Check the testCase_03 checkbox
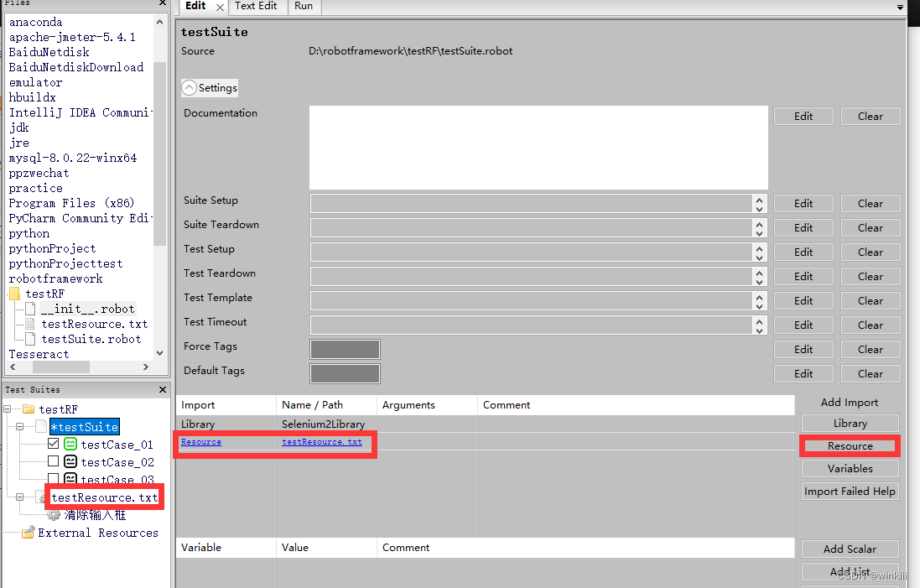The width and height of the screenshot is (920, 588). point(54,478)
